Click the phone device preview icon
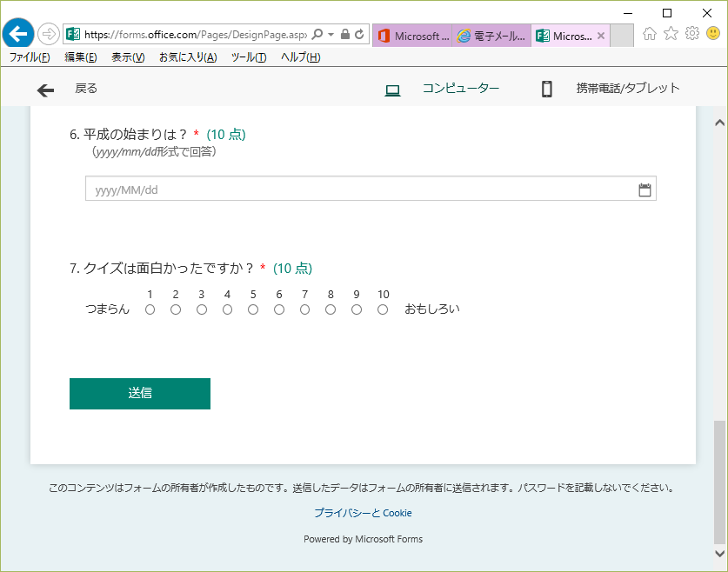The image size is (728, 572). click(547, 89)
